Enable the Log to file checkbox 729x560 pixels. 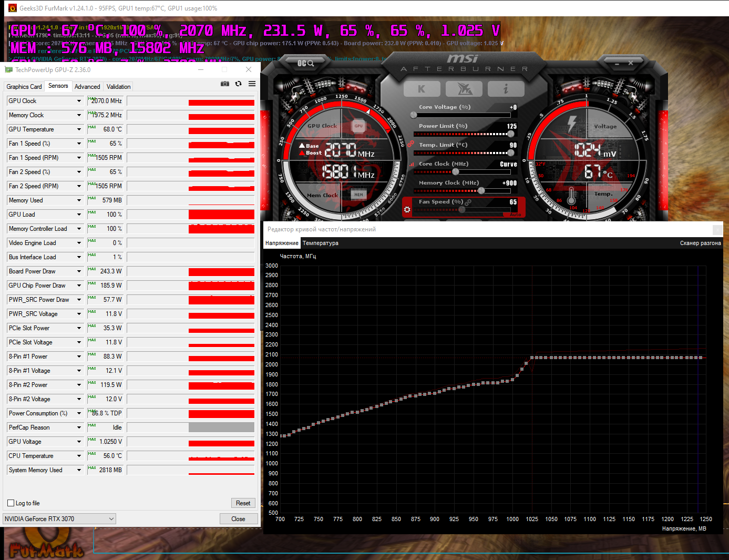point(11,503)
